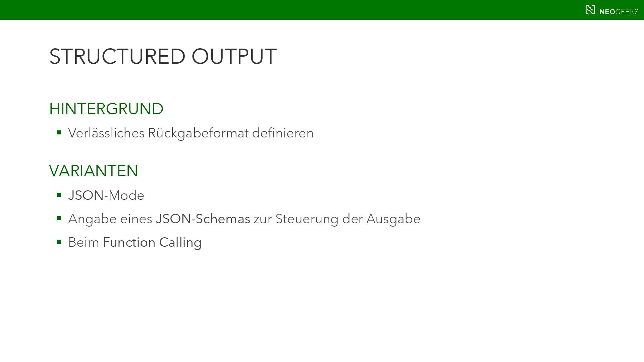Click the phrase zur Steuerung der Ausgabe

coord(337,219)
